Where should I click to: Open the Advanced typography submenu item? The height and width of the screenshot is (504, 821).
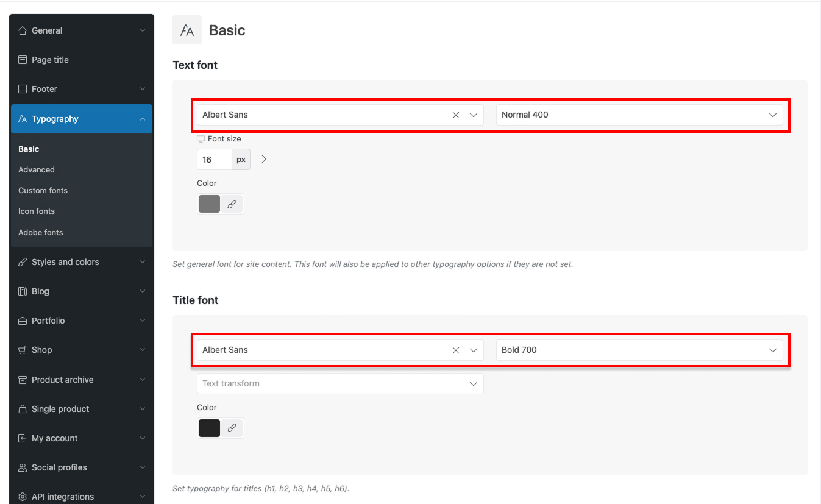pyautogui.click(x=37, y=170)
